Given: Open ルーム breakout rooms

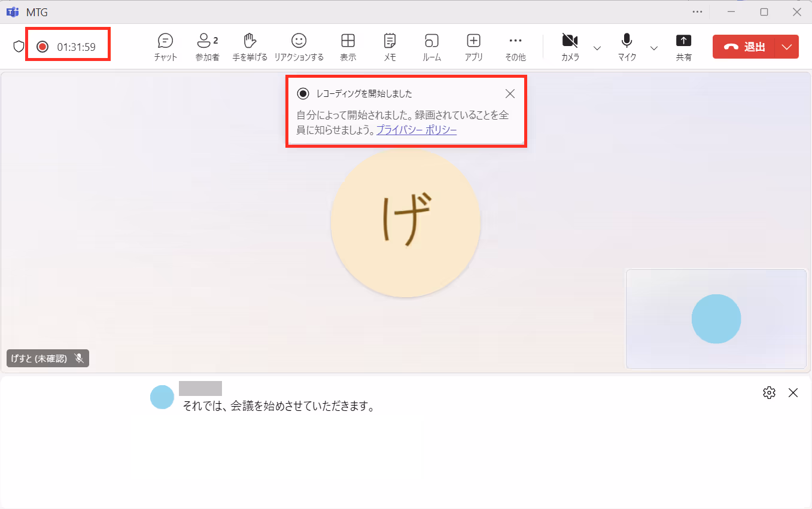Looking at the screenshot, I should [431, 47].
